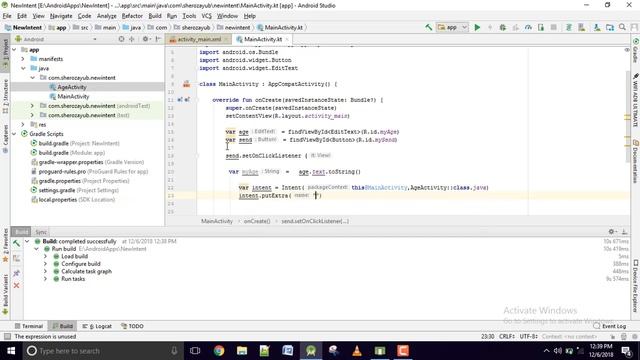This screenshot has width=640, height=360.
Task: Open the Terminal tool window button
Action: [29, 326]
